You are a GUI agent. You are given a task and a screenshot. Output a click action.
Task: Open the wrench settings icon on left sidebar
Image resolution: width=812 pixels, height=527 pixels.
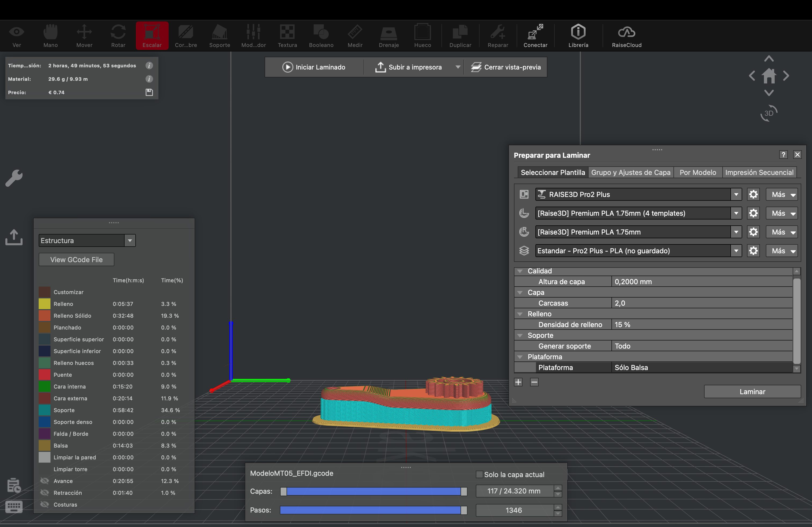click(14, 178)
